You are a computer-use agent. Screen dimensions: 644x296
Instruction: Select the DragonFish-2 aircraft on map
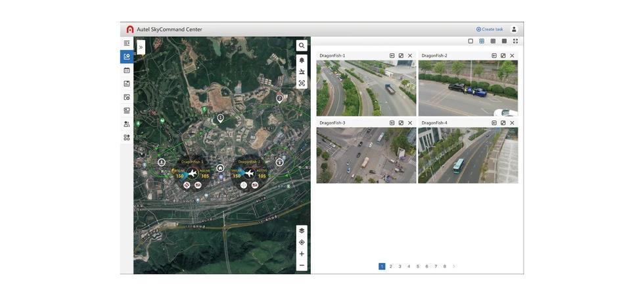[249, 173]
